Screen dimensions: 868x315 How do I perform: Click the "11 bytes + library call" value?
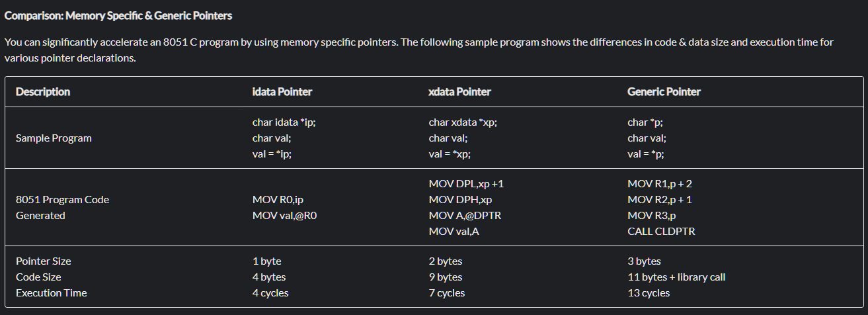point(676,277)
